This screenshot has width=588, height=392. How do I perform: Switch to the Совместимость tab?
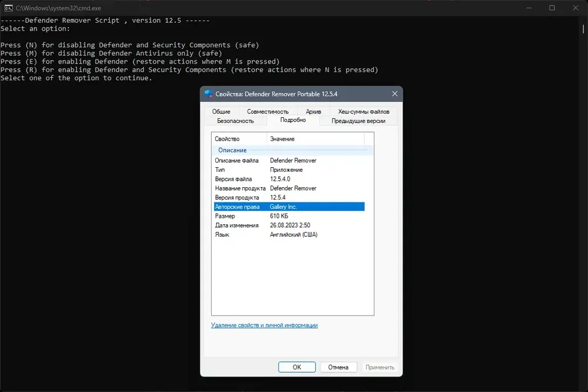(268, 111)
